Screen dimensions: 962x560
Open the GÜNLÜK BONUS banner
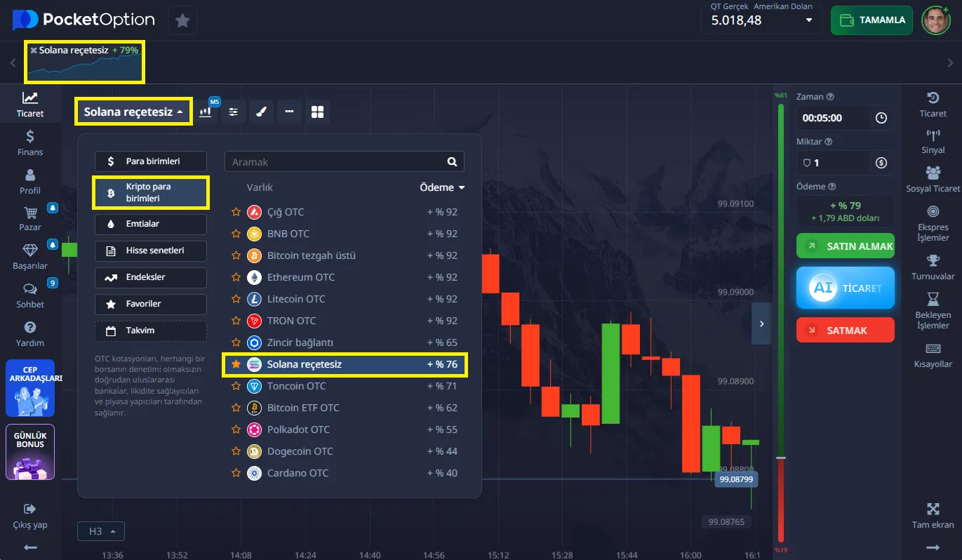30,452
